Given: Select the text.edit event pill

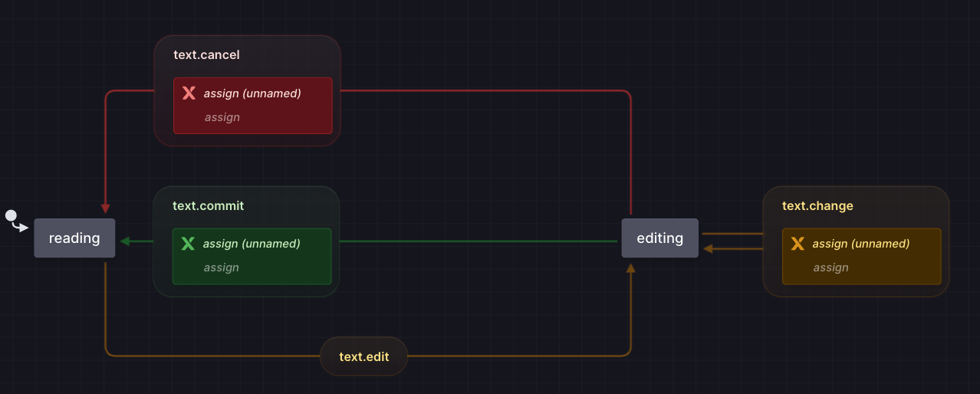Looking at the screenshot, I should [363, 356].
